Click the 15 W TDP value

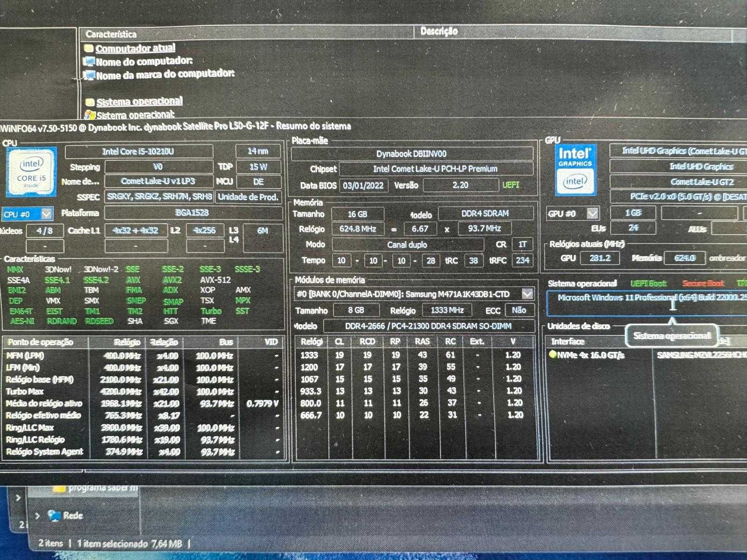point(258,167)
